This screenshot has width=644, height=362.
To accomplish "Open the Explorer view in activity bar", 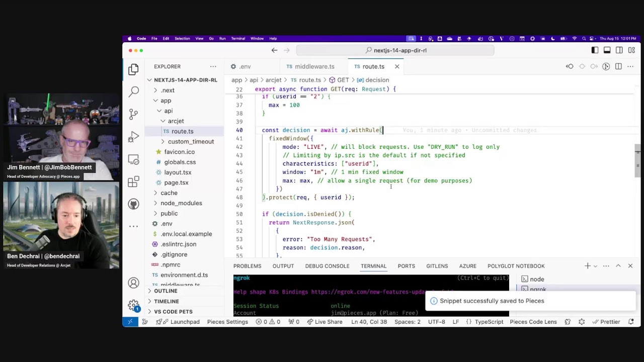I will tap(133, 69).
